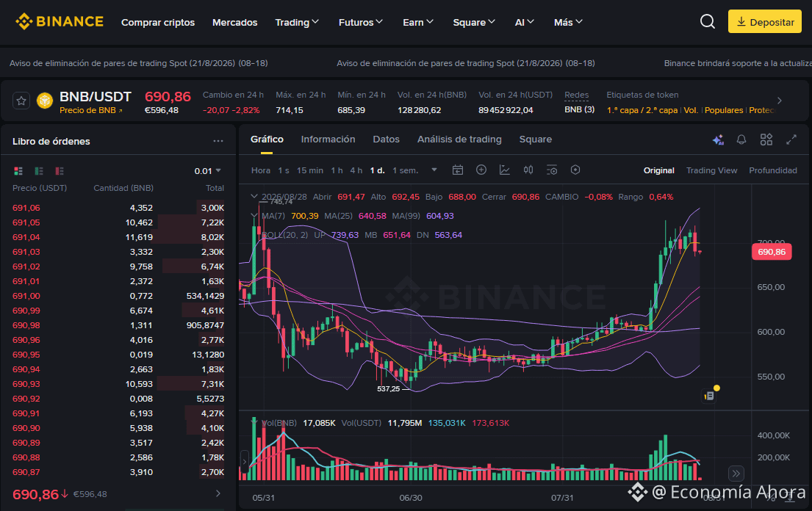This screenshot has width=812, height=511.
Task: Click double arrow jump to latest button
Action: click(x=736, y=474)
